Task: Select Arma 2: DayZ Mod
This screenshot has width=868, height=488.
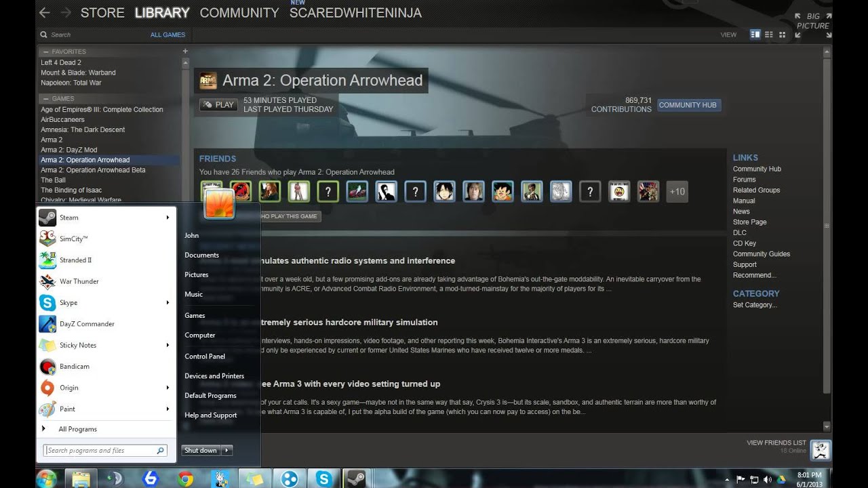Action: pyautogui.click(x=68, y=150)
